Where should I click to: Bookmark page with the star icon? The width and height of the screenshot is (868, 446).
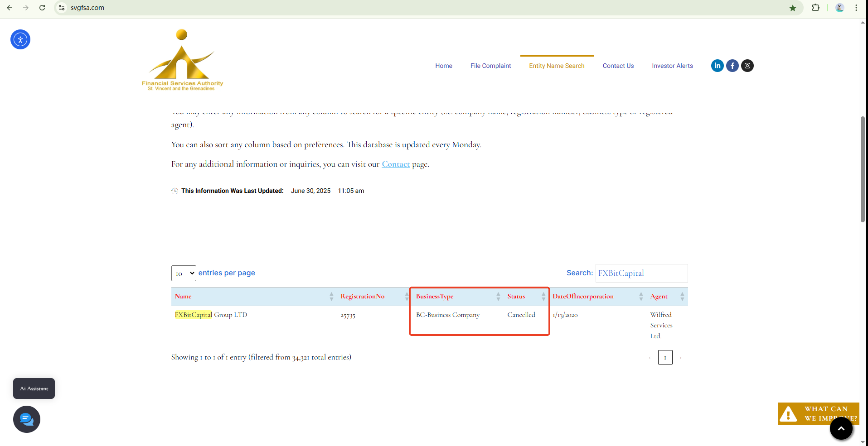pos(793,8)
